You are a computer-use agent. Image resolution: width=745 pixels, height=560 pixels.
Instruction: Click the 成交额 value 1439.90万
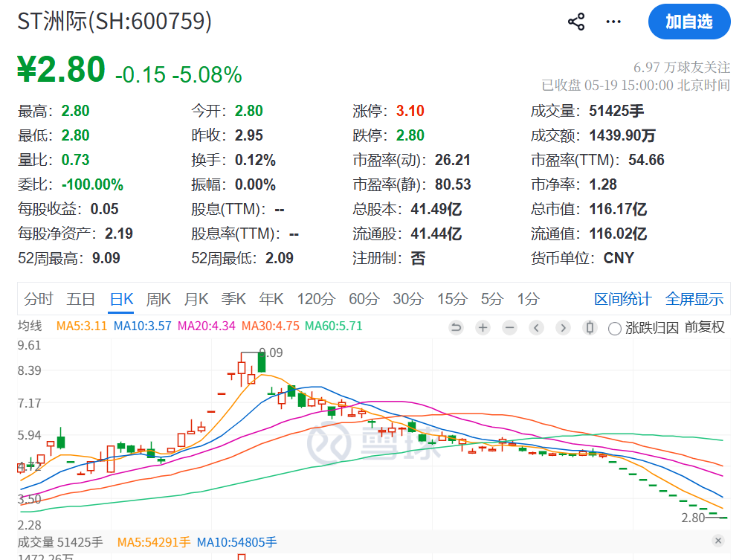pyautogui.click(x=622, y=136)
